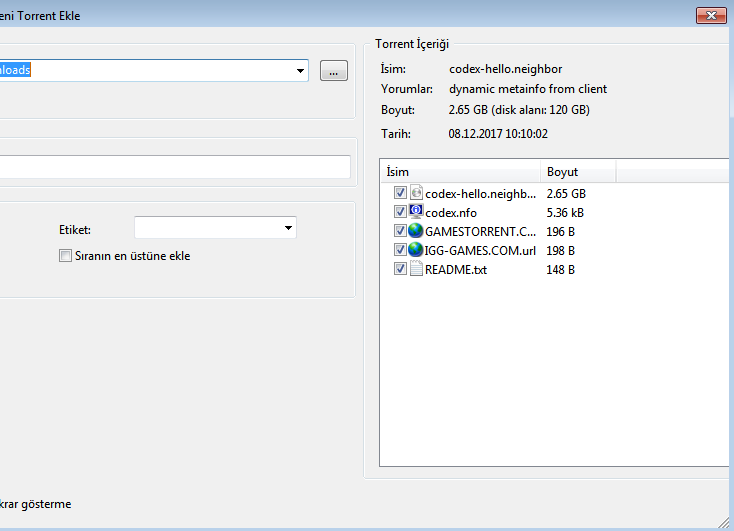Viewport: 734px width, 531px height.
Task: Close the Yeni Torrent Ekle dialog
Action: pyautogui.click(x=711, y=15)
